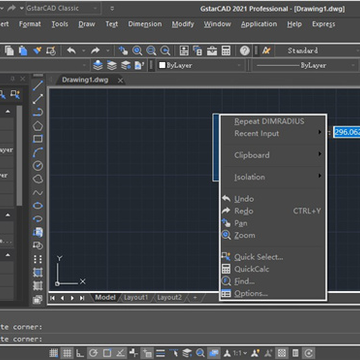360x360 pixels.
Task: Click the Help question mark icon
Action: pos(245,51)
